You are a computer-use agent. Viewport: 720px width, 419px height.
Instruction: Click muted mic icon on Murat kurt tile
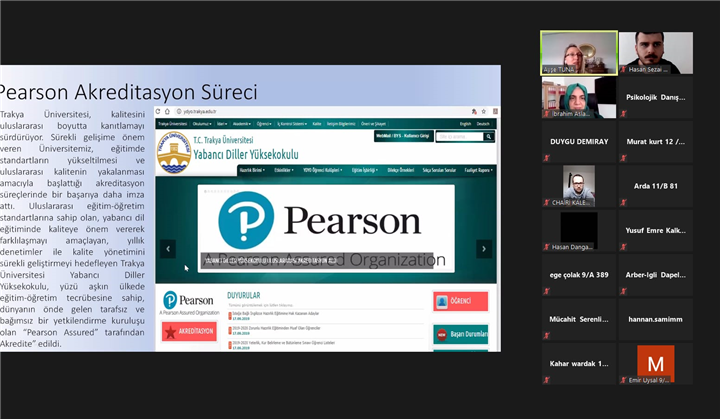click(x=623, y=158)
